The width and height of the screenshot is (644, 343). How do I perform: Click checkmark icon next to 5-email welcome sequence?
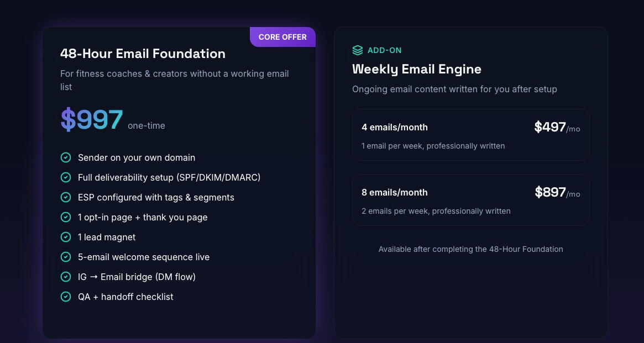(x=66, y=257)
